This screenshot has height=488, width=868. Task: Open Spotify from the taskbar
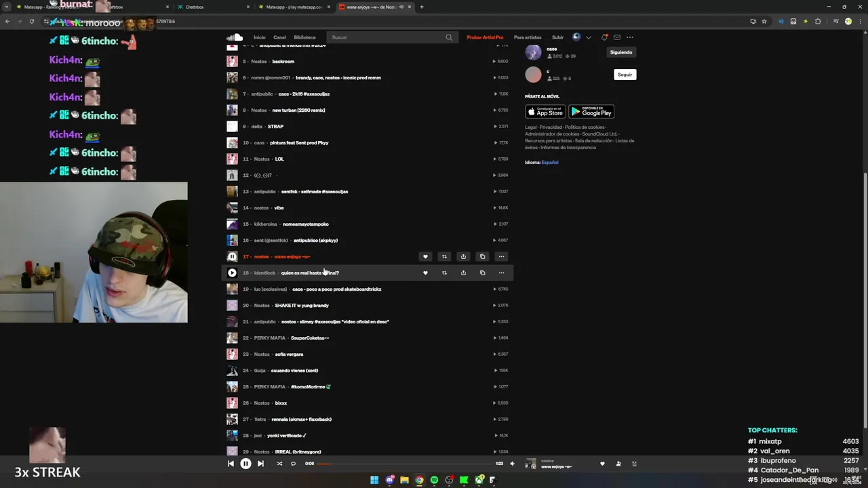click(434, 480)
